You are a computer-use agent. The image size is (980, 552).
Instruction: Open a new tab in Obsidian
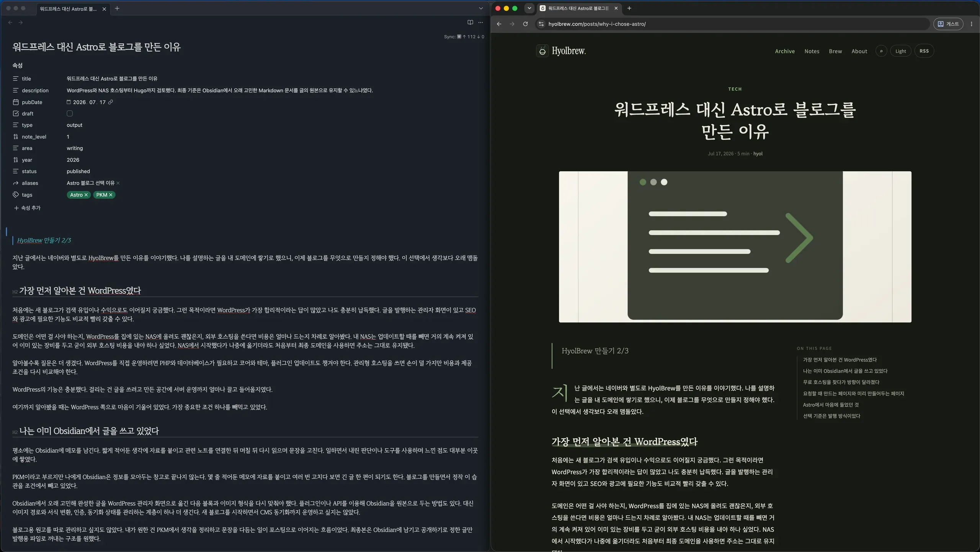click(x=117, y=8)
